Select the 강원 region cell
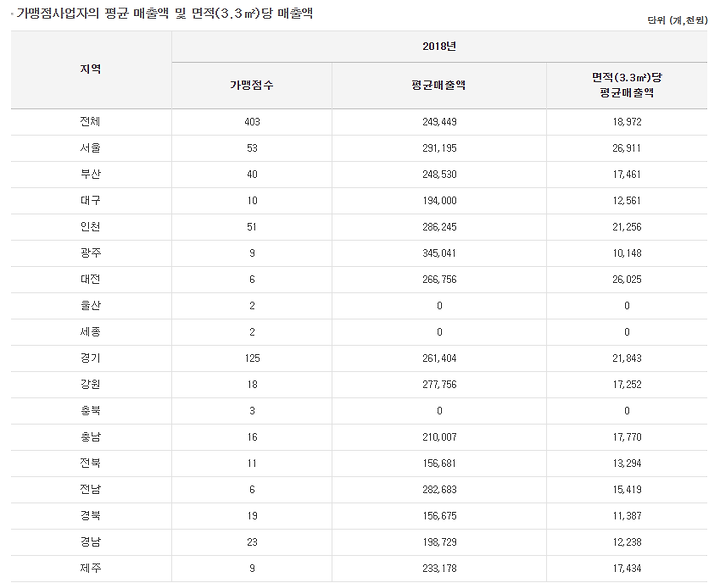This screenshot has height=583, width=720. click(x=90, y=384)
